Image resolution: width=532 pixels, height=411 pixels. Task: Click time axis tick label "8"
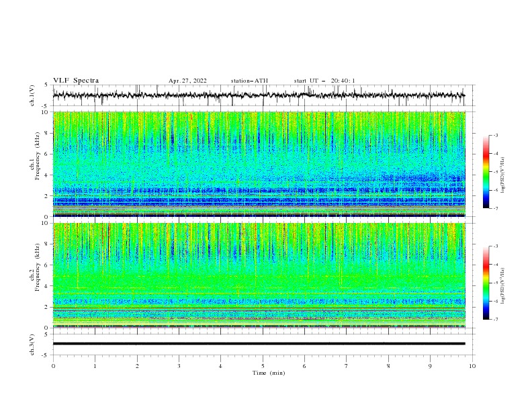point(388,366)
